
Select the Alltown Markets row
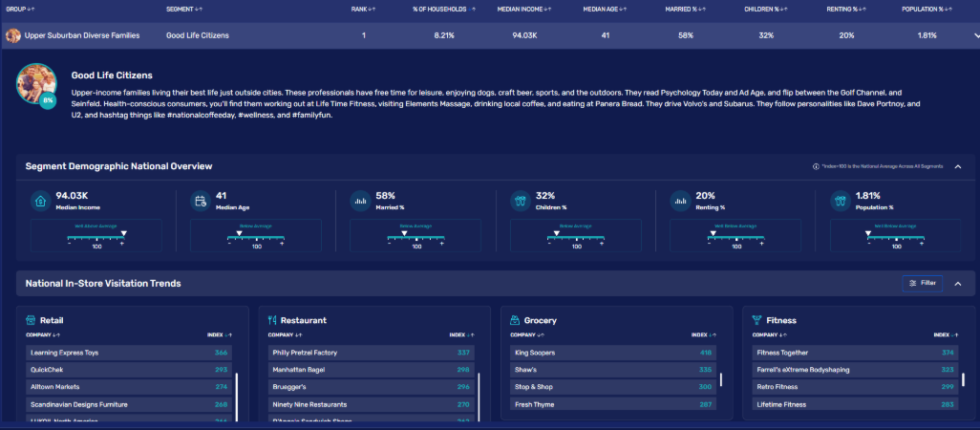(129, 387)
